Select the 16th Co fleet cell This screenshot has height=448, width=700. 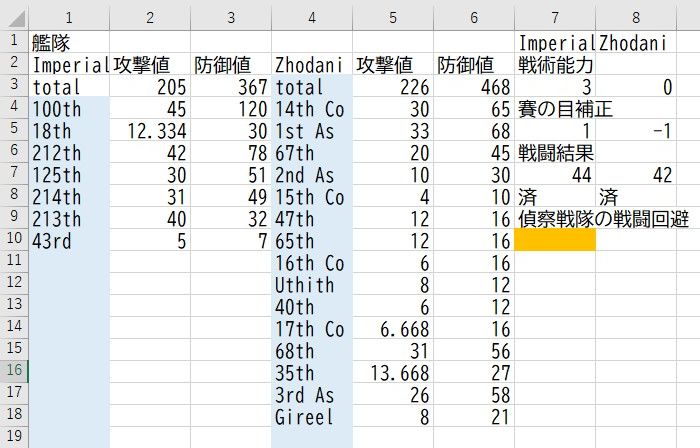[312, 262]
